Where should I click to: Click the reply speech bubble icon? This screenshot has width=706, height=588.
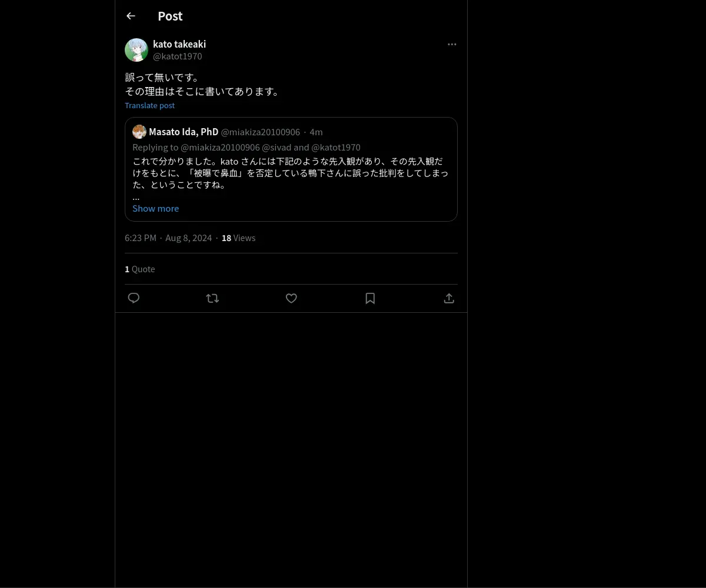(x=134, y=298)
